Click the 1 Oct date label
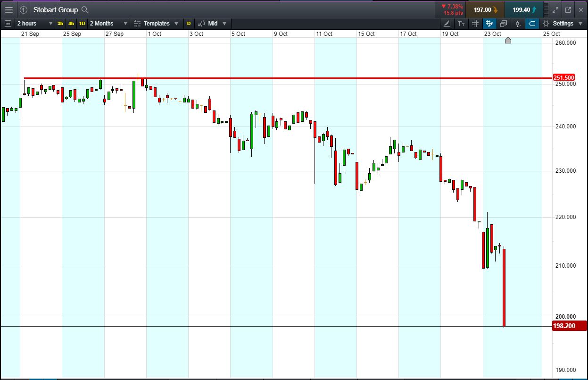Screen dimensions: 588x380 tap(154, 34)
